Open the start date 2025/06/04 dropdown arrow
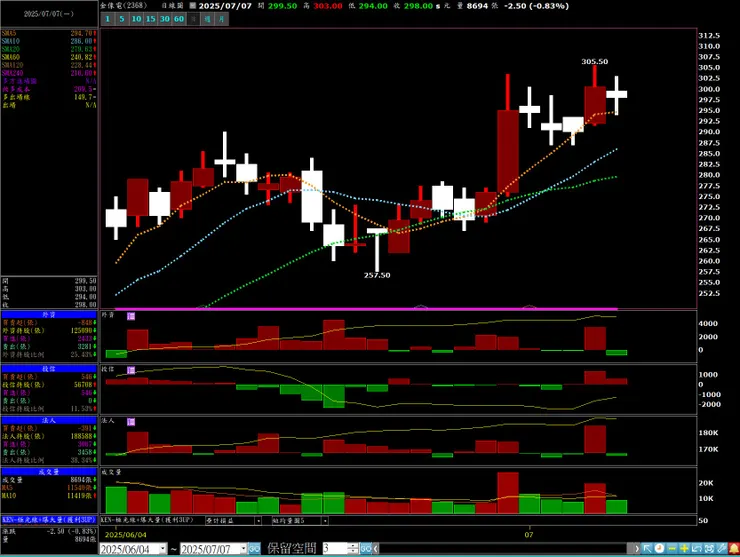 (163, 549)
